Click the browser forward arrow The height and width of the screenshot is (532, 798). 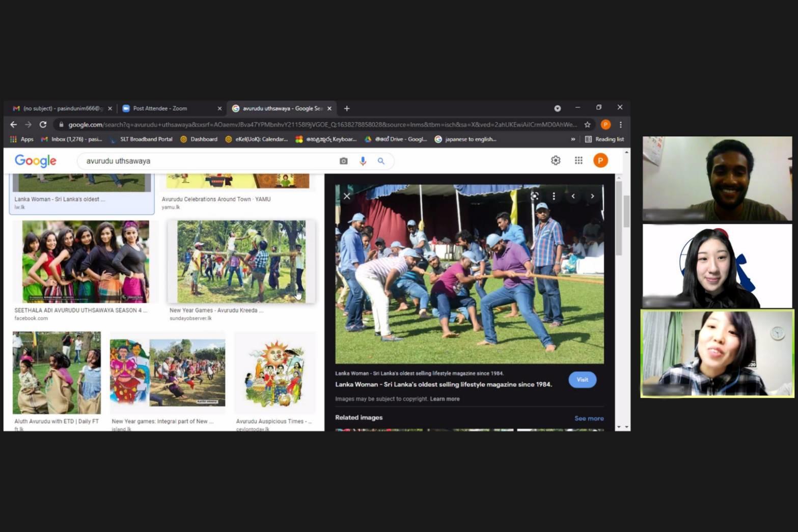click(x=28, y=125)
